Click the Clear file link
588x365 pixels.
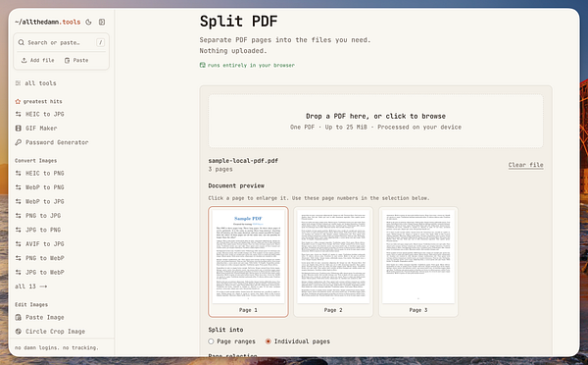pos(525,165)
